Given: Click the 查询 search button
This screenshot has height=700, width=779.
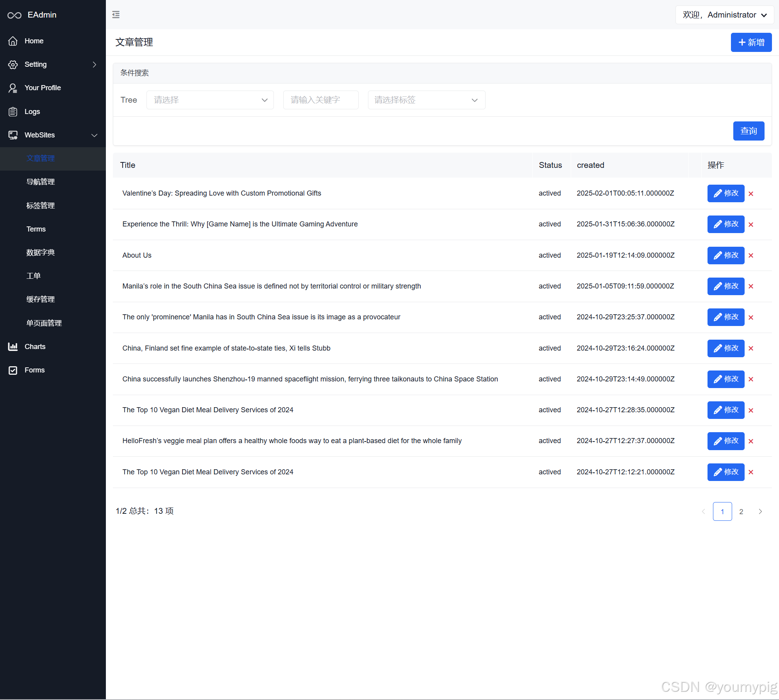Looking at the screenshot, I should tap(748, 131).
